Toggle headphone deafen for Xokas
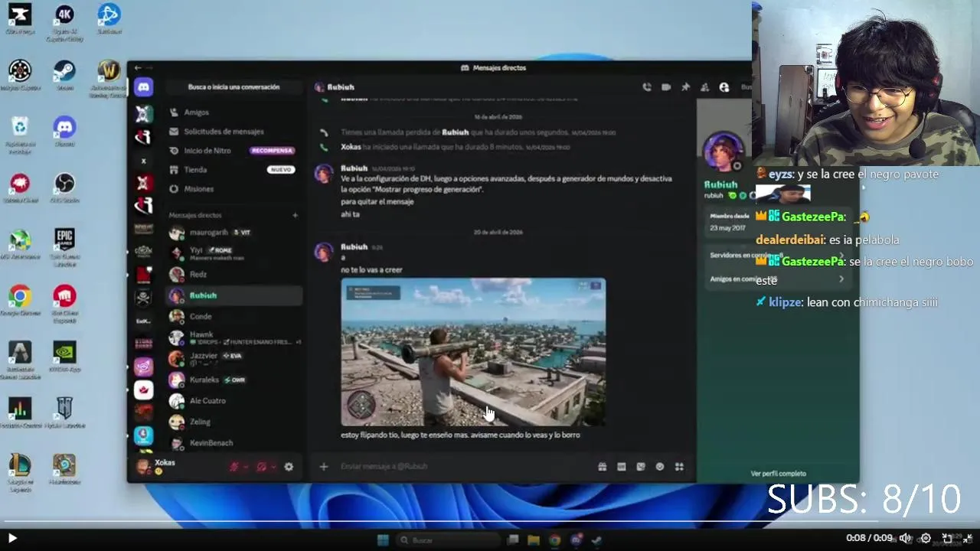This screenshot has width=980, height=551. [261, 466]
